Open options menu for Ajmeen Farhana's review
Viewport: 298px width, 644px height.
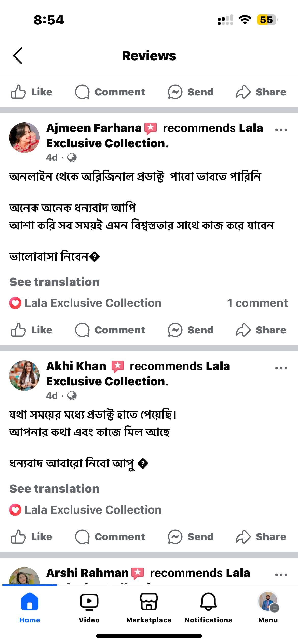pos(281,130)
